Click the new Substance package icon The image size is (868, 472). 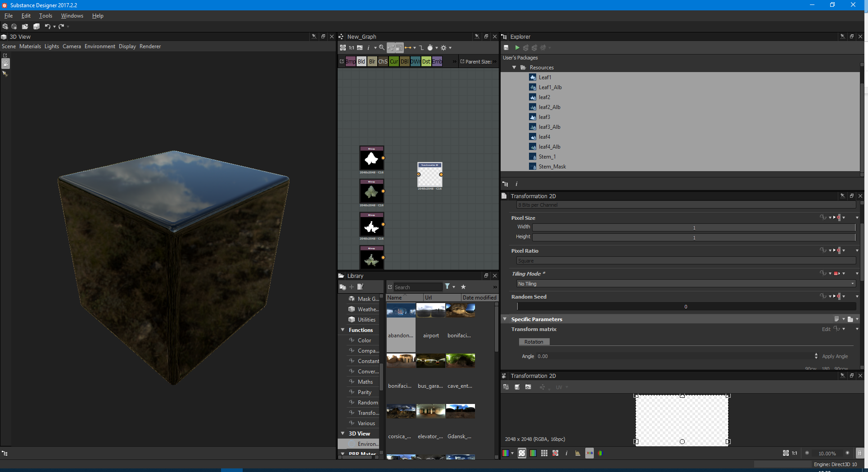[5, 27]
